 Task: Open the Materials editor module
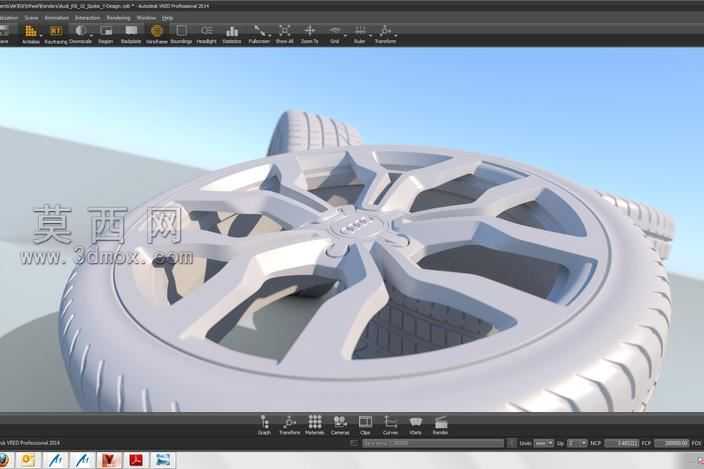(x=315, y=425)
